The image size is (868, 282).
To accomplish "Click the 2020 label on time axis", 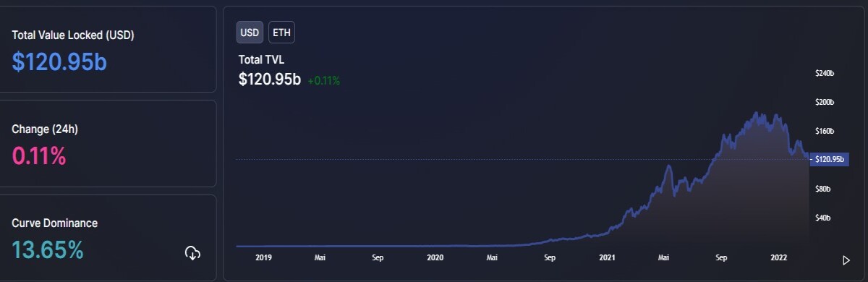I will pyautogui.click(x=435, y=257).
